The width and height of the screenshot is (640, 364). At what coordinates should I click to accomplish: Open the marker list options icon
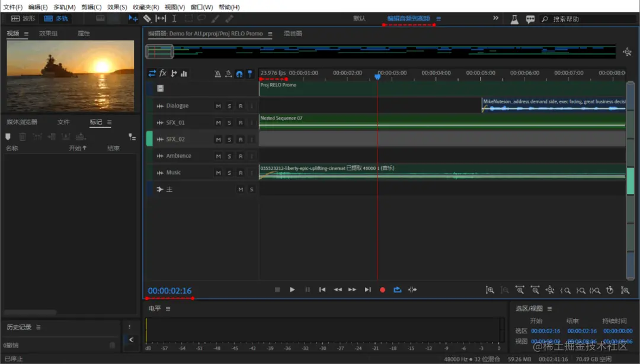132,137
